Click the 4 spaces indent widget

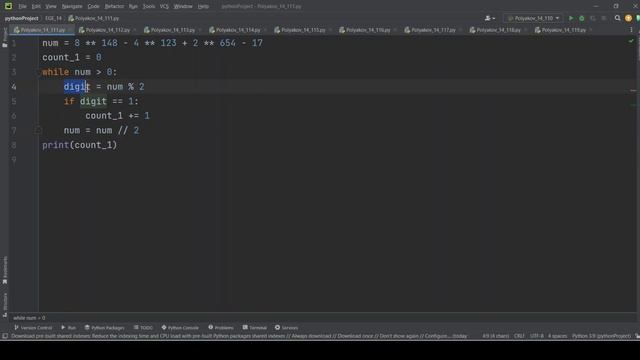pos(558,336)
